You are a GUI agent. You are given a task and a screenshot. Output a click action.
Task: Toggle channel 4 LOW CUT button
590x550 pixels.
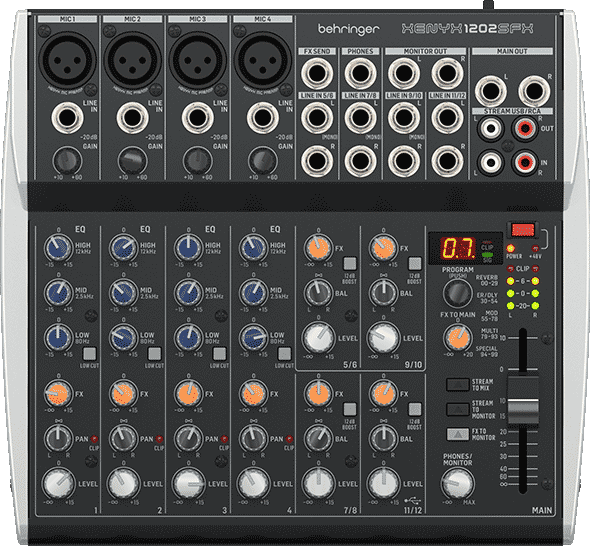[x=285, y=354]
